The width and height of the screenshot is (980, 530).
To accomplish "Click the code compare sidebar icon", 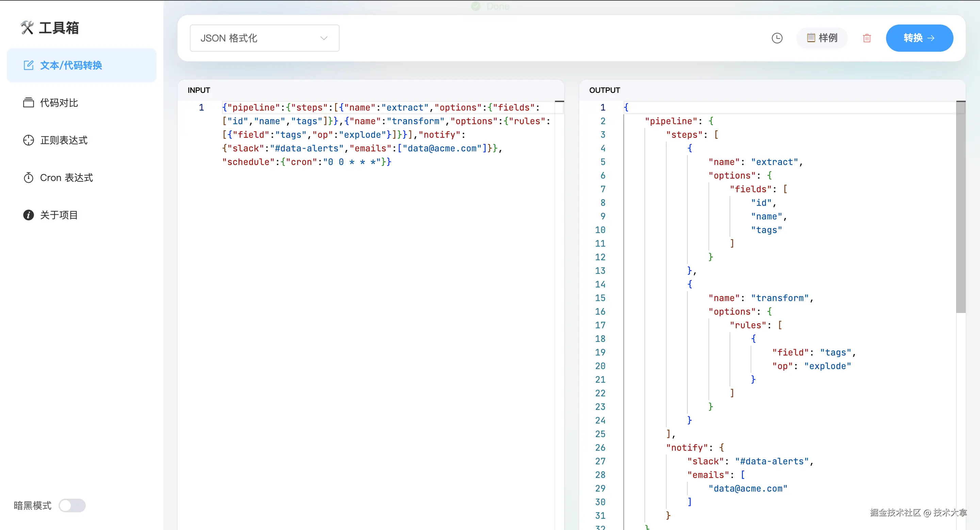I will (x=28, y=103).
